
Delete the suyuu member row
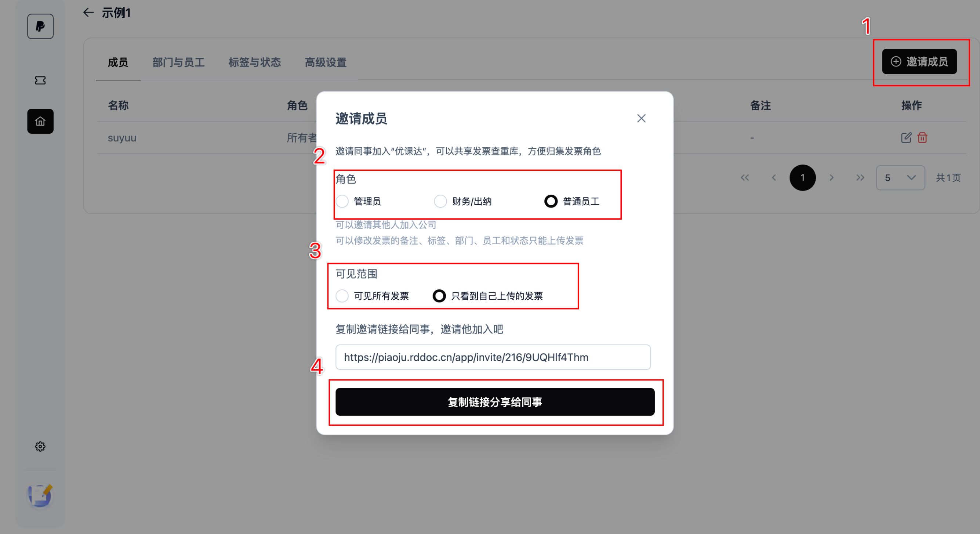point(922,137)
